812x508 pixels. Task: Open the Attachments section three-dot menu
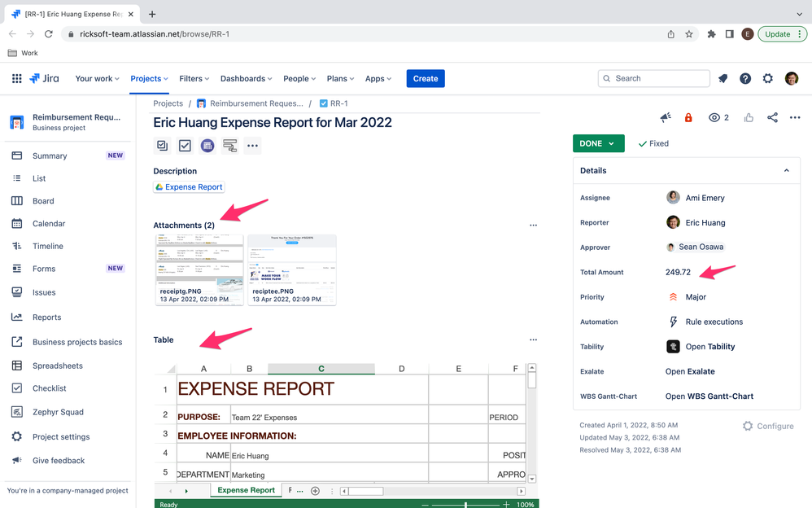pos(534,225)
